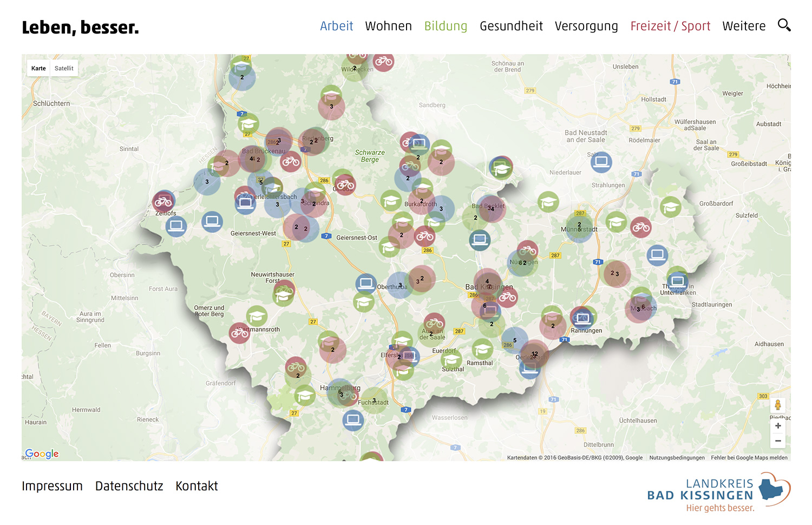Open the Nutzungsbedingungen link

pos(677,457)
